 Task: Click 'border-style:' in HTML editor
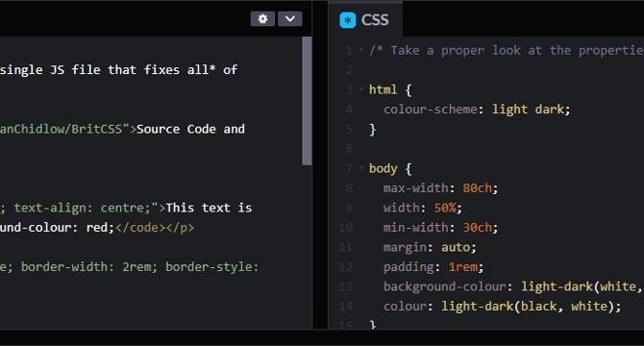tap(211, 267)
